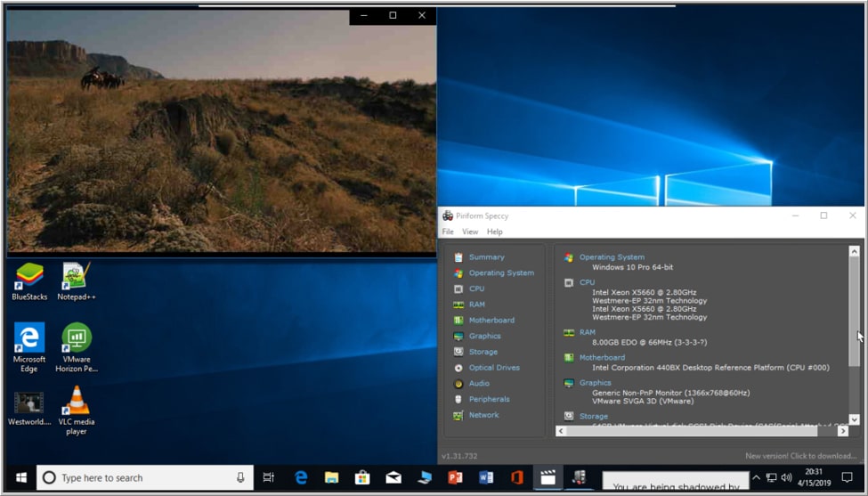Viewport: 868px width, 496px height.
Task: Open Word from the taskbar
Action: [x=486, y=477]
